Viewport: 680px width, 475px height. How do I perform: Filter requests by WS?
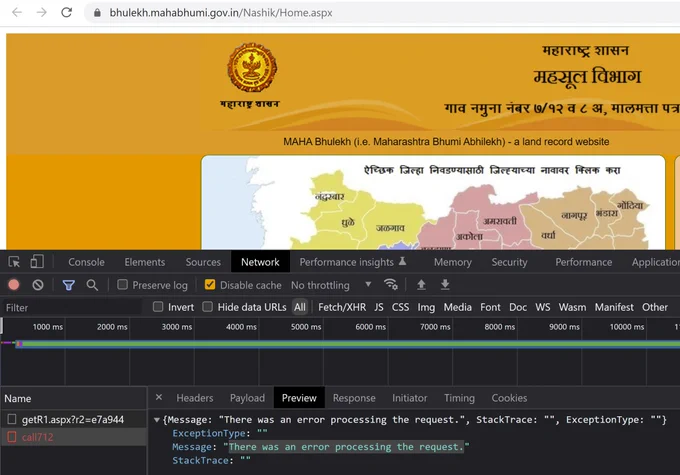coord(543,307)
